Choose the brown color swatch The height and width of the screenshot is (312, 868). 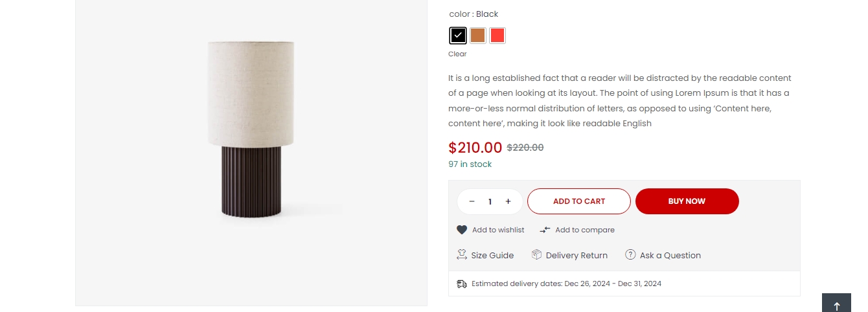pyautogui.click(x=478, y=36)
